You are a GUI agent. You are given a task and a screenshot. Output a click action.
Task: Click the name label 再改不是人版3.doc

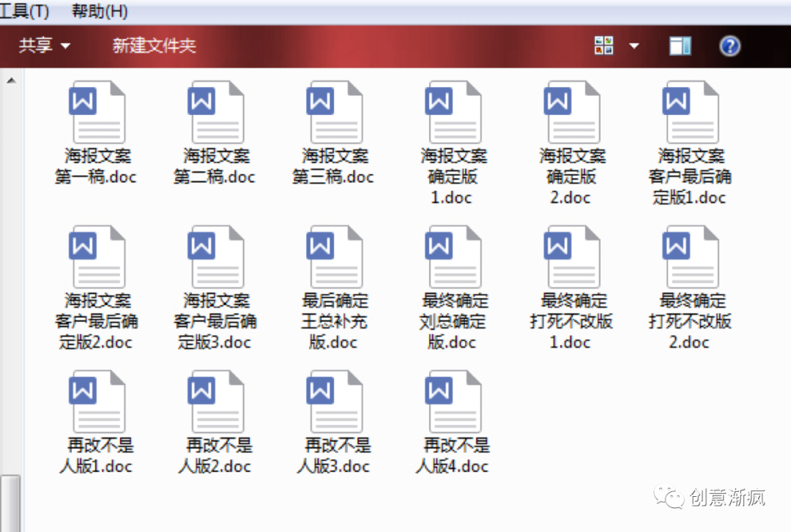[334, 455]
